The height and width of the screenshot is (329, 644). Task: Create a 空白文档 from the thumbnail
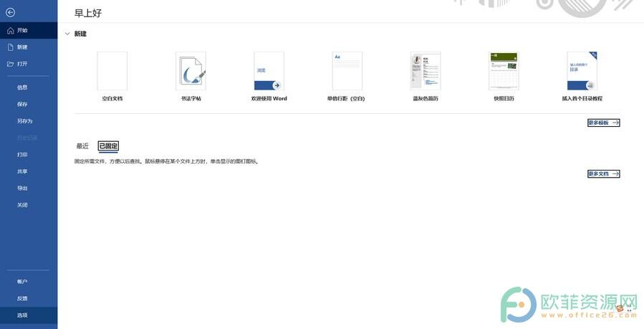[x=112, y=71]
